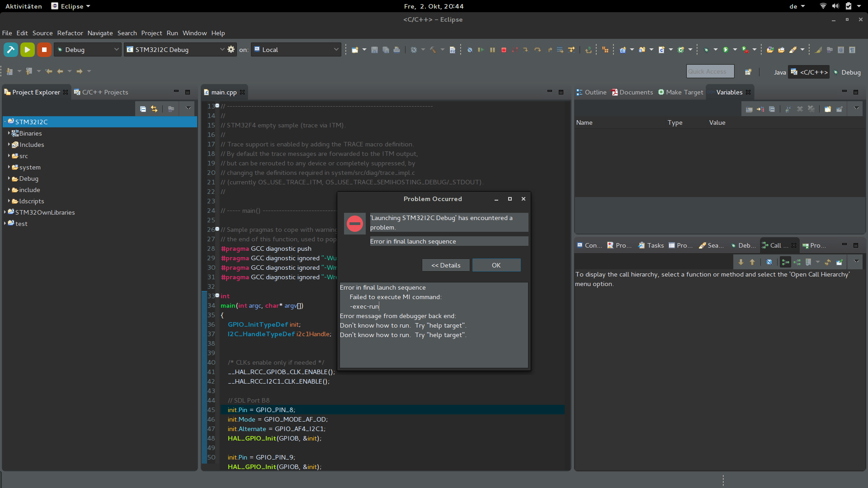Image resolution: width=868 pixels, height=488 pixels.
Task: Click the Quick Access search field
Action: pos(710,71)
